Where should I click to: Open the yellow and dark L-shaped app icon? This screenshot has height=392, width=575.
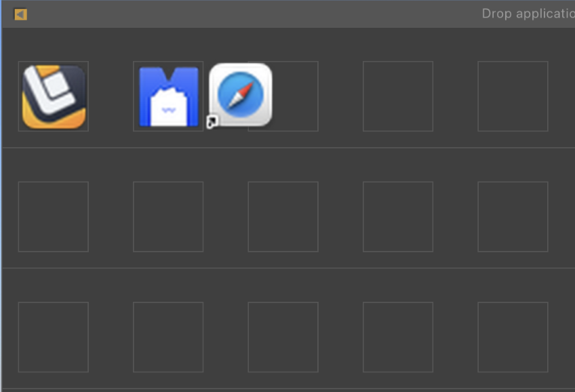point(54,96)
